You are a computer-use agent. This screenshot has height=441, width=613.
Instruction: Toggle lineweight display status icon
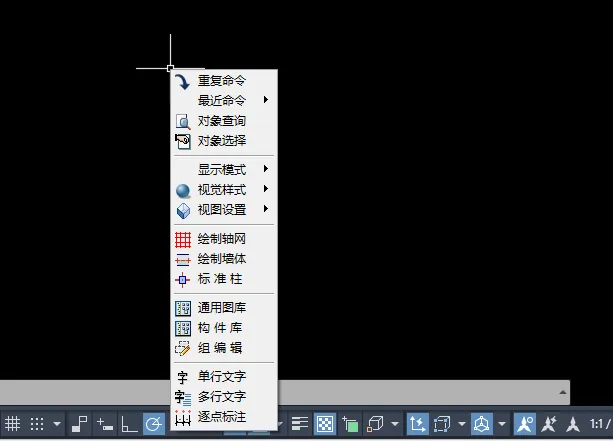(x=300, y=424)
